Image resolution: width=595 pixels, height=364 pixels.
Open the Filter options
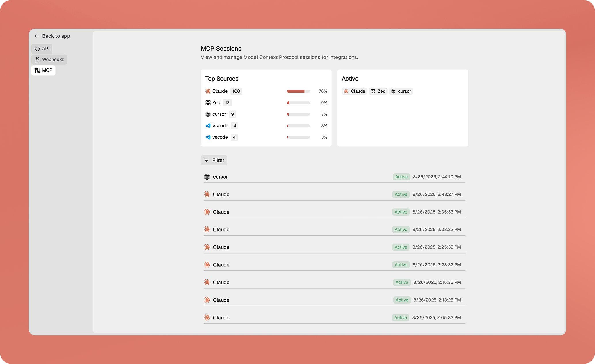214,160
